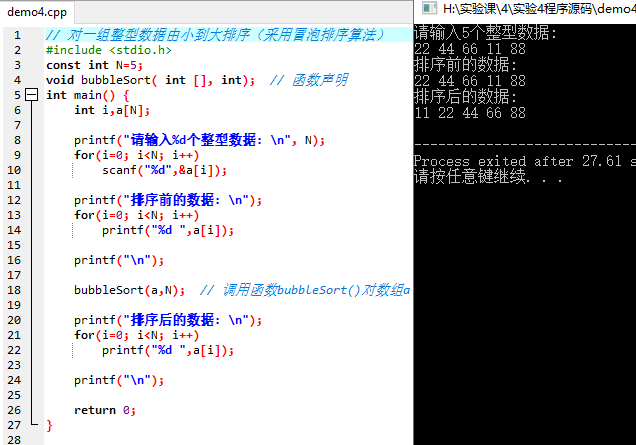
Task: Click the 'const int N=5;' line
Action: click(x=94, y=65)
